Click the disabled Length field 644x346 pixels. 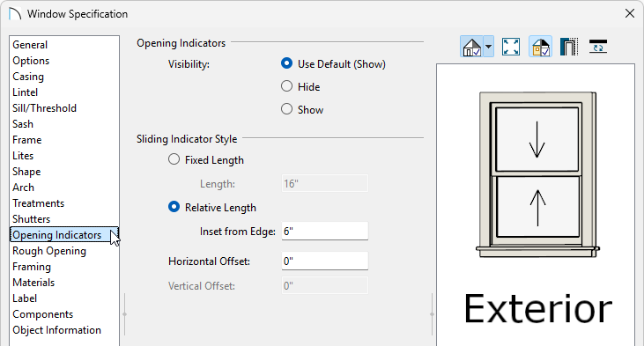[324, 183]
